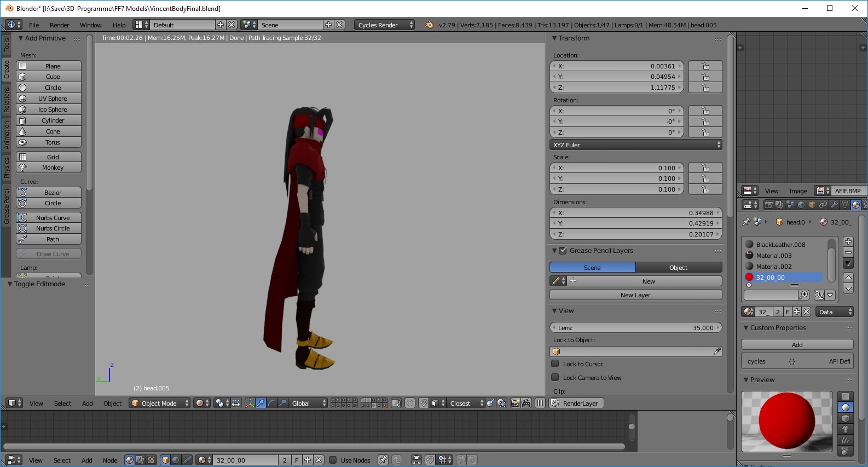Enable Lock Camera to View checkbox
The height and width of the screenshot is (467, 868).
(x=555, y=377)
